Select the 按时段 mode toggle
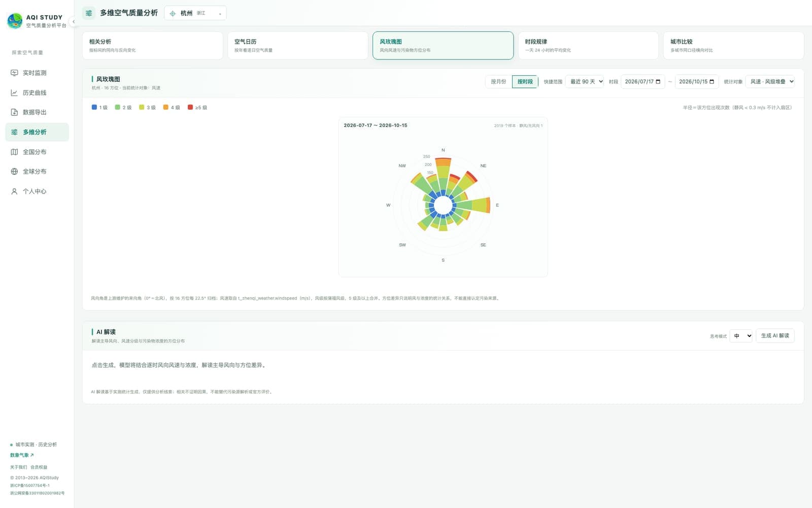This screenshot has height=508, width=812. [525, 82]
